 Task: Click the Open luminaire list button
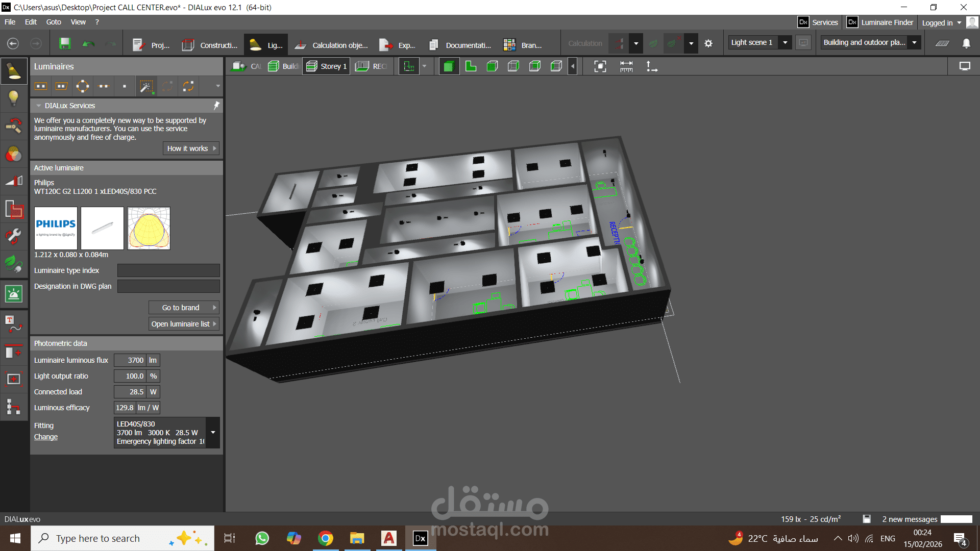pyautogui.click(x=184, y=324)
